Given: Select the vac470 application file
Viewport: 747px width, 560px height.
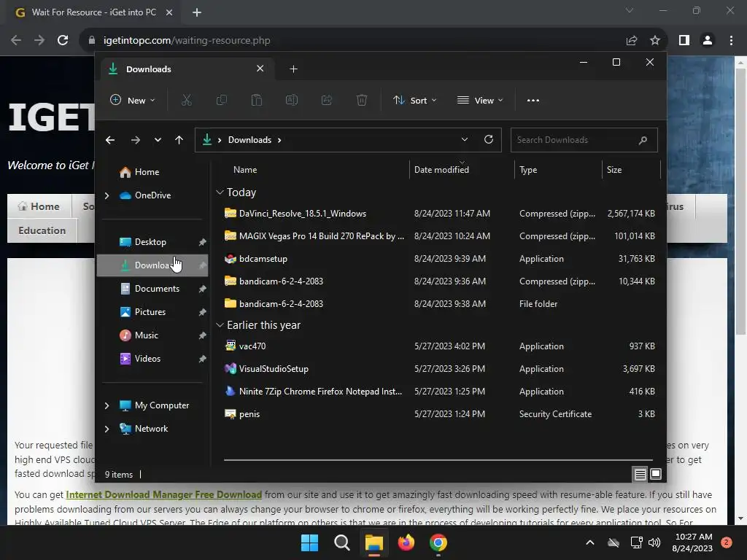Looking at the screenshot, I should 440,346.
